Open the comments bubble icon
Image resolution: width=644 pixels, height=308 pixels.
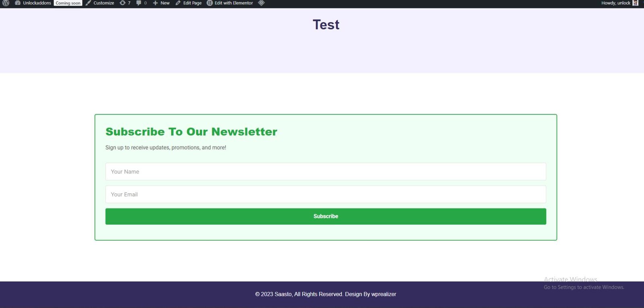click(139, 3)
